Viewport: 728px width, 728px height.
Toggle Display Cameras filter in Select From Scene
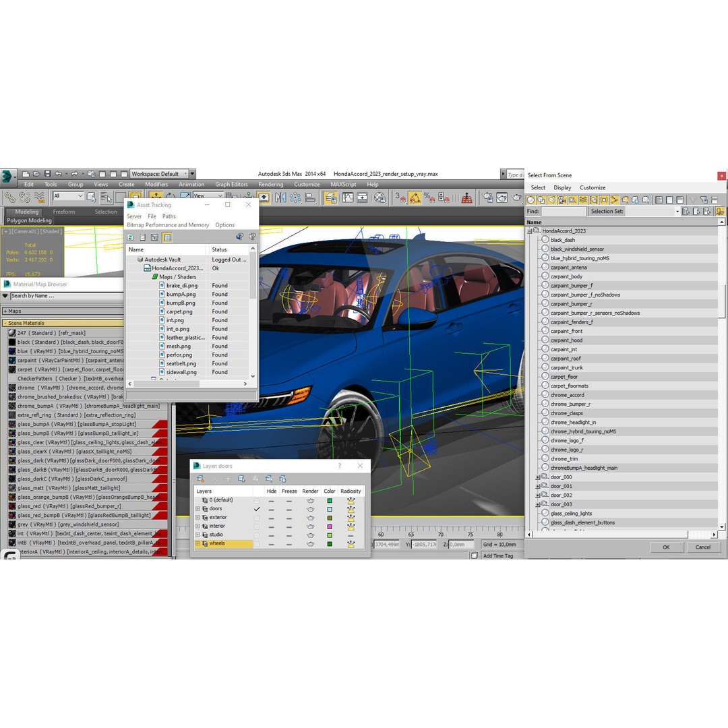(561, 200)
